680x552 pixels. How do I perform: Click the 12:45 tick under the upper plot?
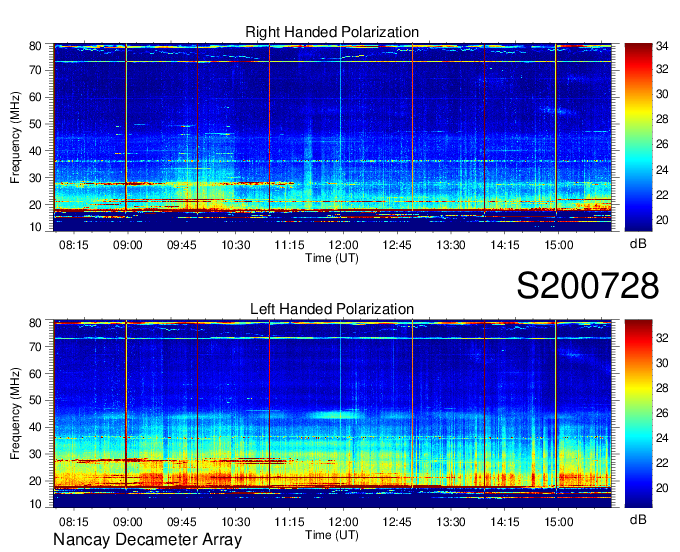tap(397, 245)
